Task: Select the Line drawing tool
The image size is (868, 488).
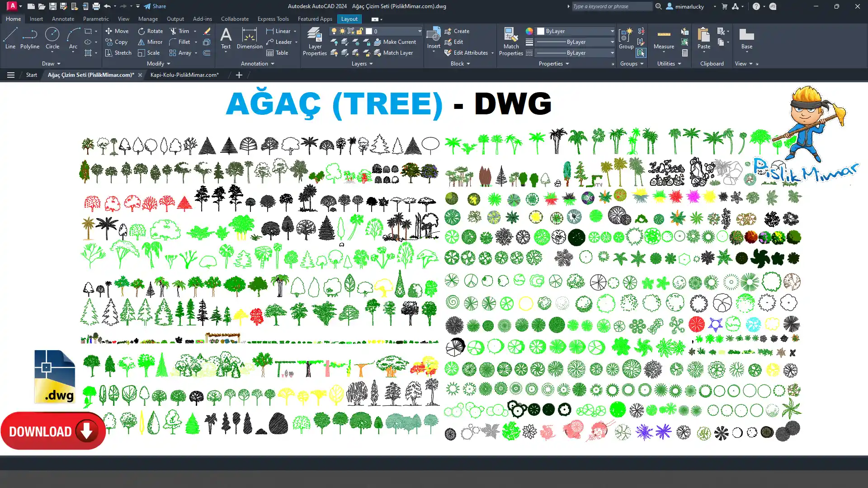Action: click(10, 38)
